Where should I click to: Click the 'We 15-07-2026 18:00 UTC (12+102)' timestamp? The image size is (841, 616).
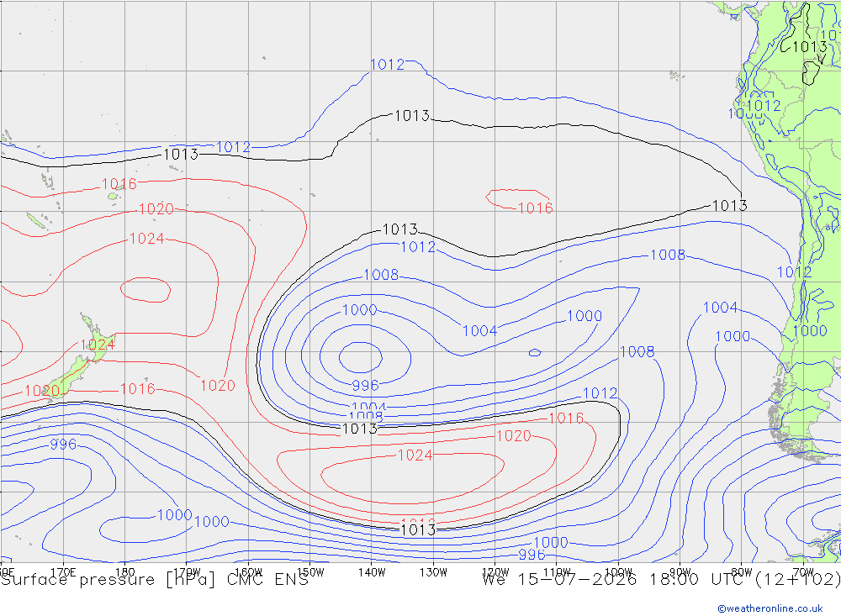(x=661, y=580)
